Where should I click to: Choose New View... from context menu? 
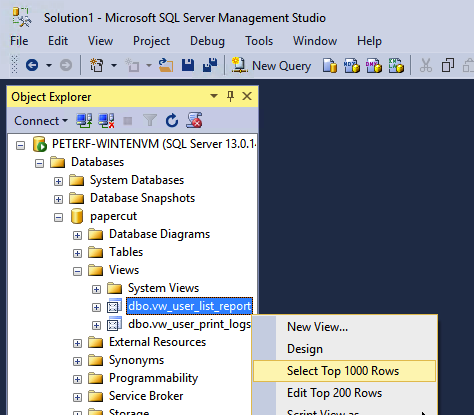345,327
